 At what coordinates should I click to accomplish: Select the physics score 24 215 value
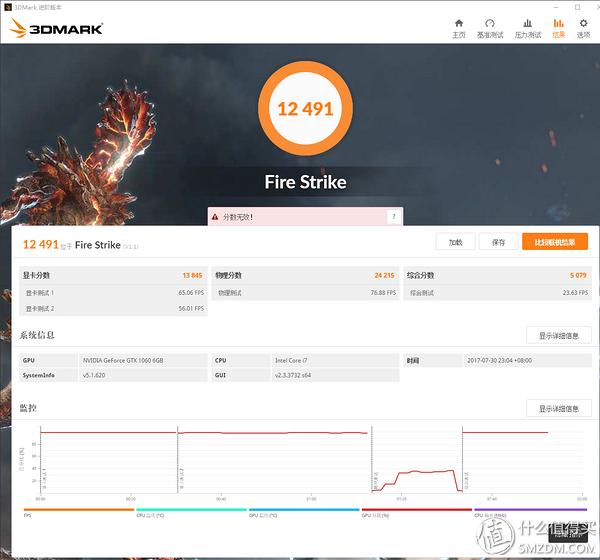click(384, 275)
